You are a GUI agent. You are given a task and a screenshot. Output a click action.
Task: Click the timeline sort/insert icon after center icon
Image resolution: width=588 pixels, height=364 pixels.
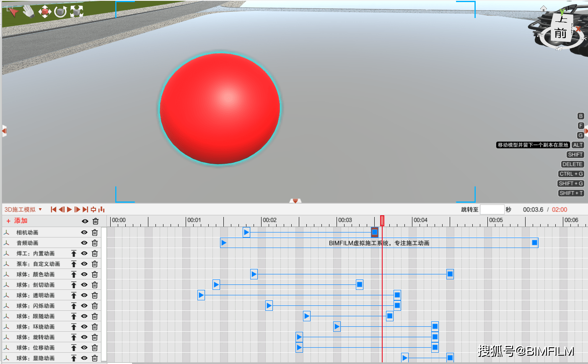[101, 209]
